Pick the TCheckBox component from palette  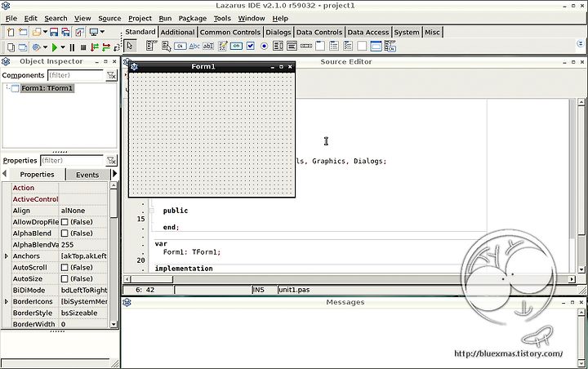(x=251, y=46)
